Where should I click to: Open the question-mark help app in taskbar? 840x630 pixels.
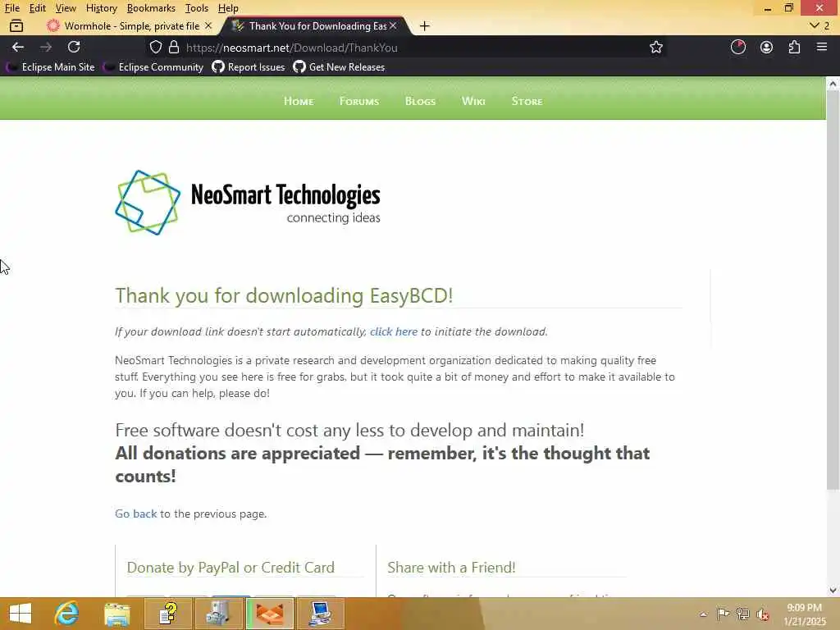point(167,614)
